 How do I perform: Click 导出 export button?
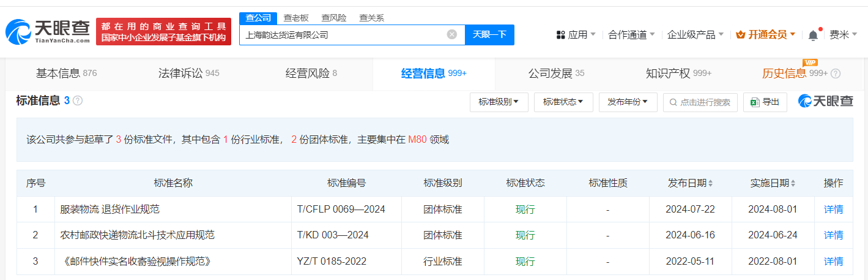(x=765, y=102)
